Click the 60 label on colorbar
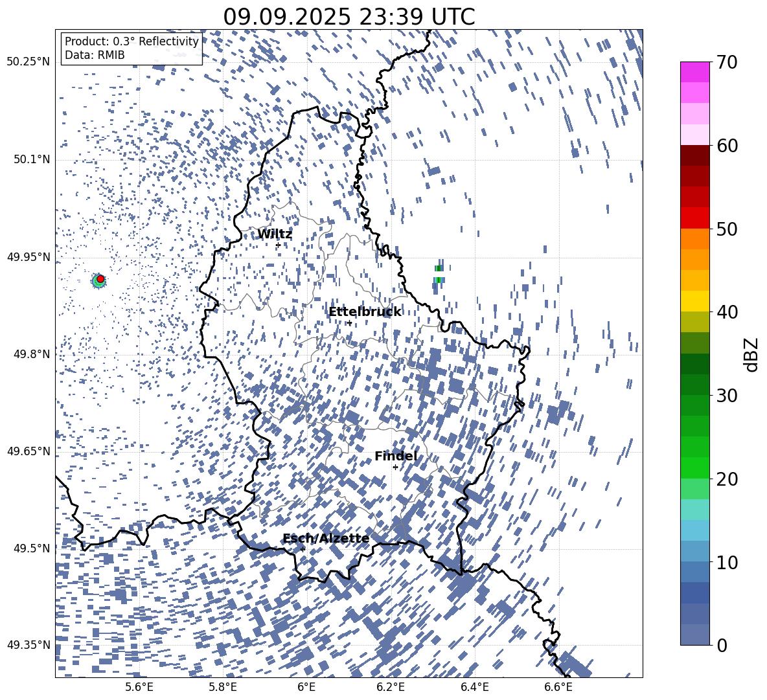Viewport: 767px width, 700px height. [x=726, y=146]
